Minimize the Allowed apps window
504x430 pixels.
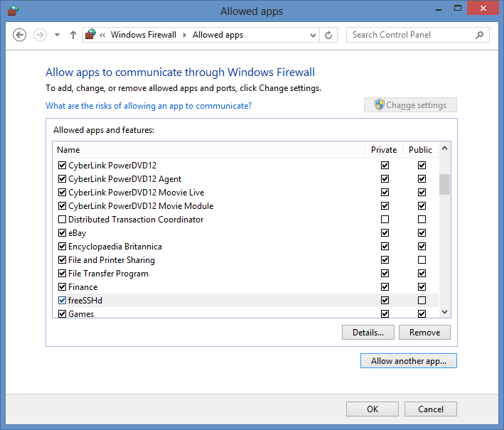tap(439, 9)
